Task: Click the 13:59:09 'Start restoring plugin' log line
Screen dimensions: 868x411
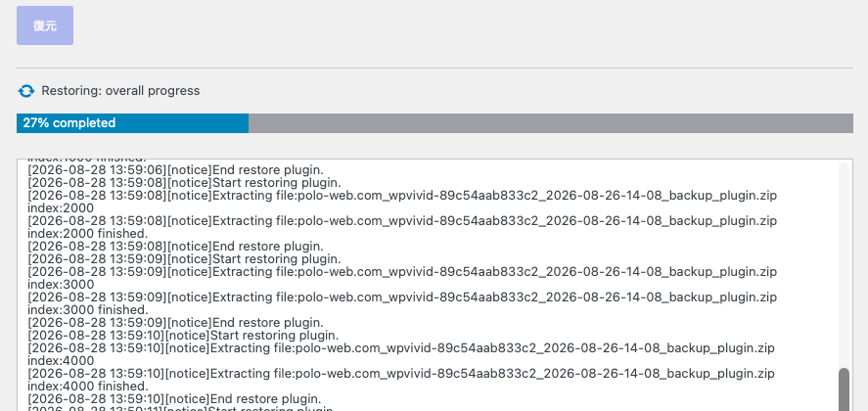Action: point(184,259)
